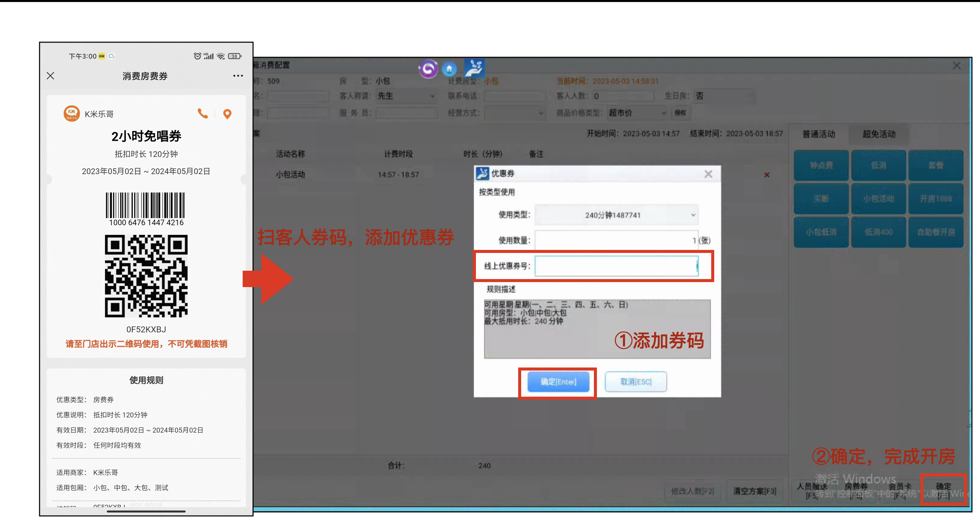Select the 买断 activity tile

[821, 199]
